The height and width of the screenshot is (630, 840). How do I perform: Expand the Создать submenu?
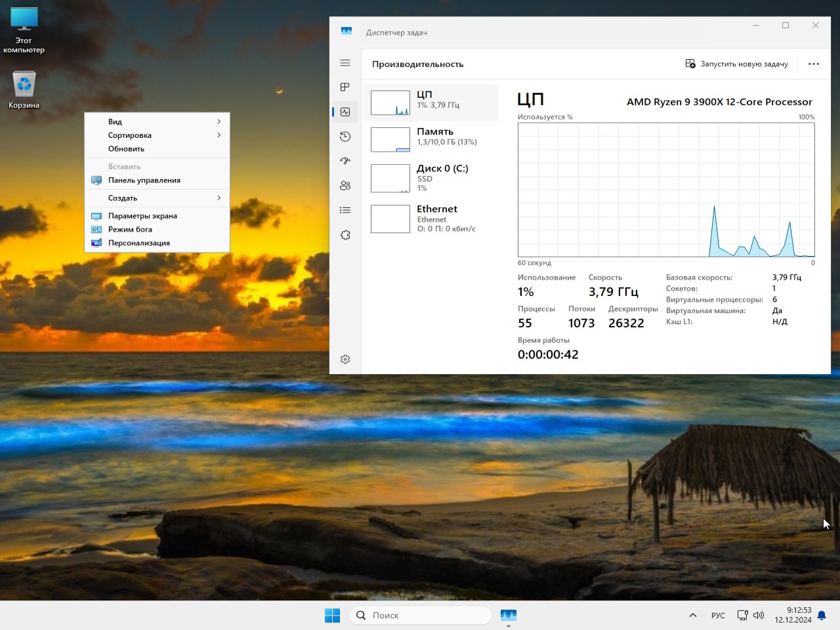[x=157, y=198]
